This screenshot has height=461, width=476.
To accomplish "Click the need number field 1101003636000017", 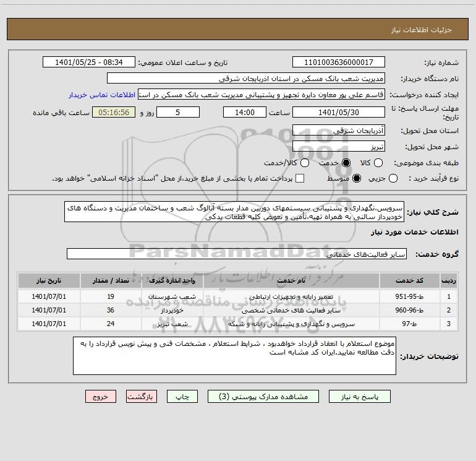I will point(339,62).
